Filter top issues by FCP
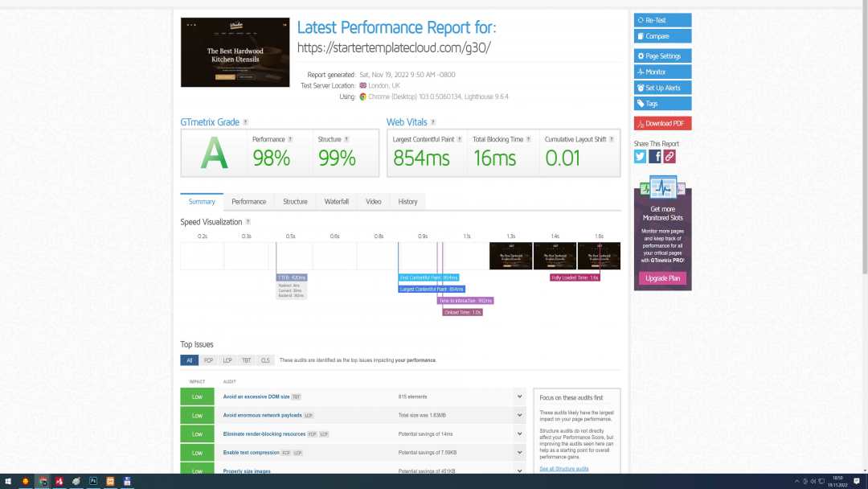 [208, 360]
